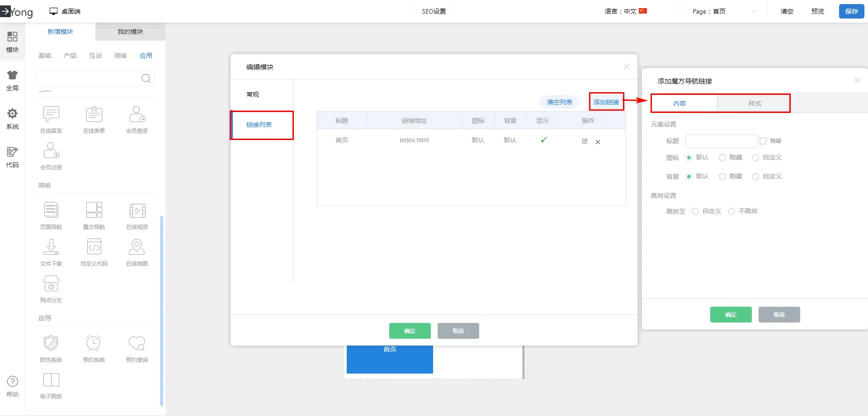Choose the 自定义代码 module icon
Screen dimensions: 868x416
94,247
